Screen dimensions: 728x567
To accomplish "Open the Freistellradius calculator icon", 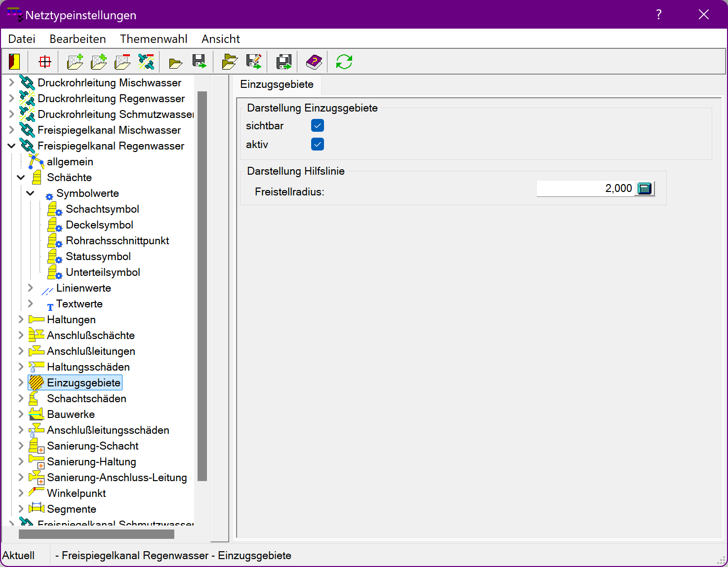I will (x=645, y=189).
